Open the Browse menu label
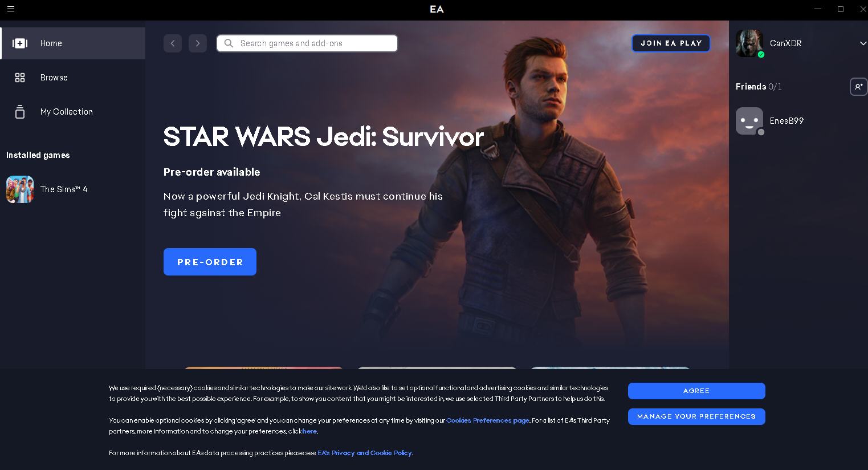Screen dimensions: 868x470 [54, 78]
